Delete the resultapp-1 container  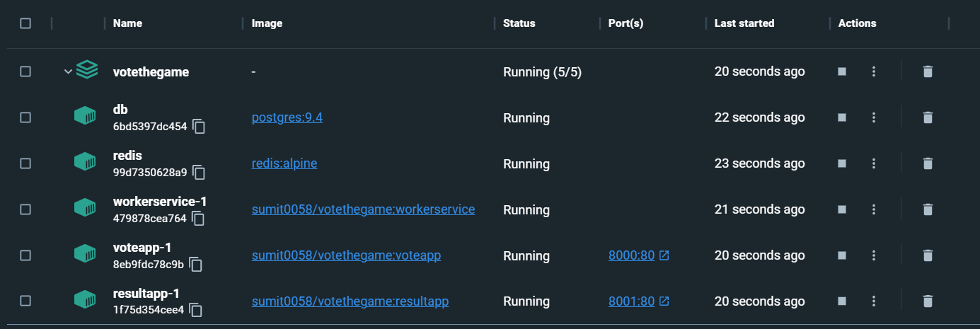(x=928, y=301)
